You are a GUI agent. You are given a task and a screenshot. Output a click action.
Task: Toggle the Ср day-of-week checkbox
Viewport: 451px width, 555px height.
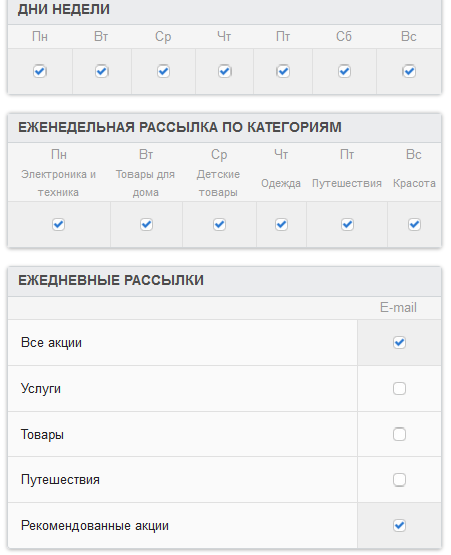tap(163, 71)
